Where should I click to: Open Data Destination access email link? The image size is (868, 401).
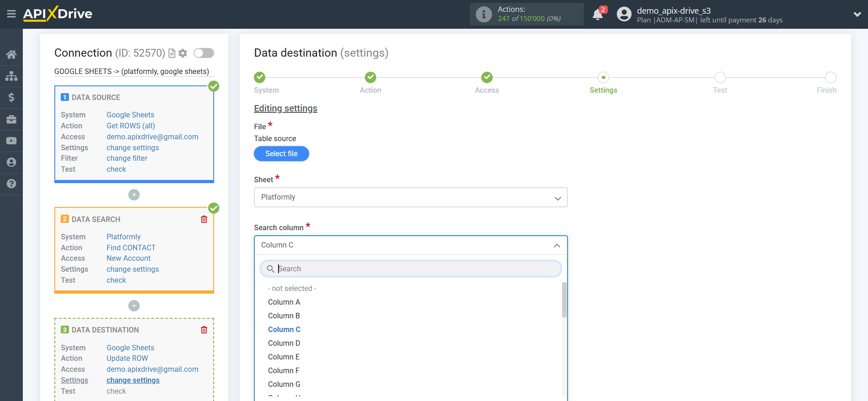point(153,369)
